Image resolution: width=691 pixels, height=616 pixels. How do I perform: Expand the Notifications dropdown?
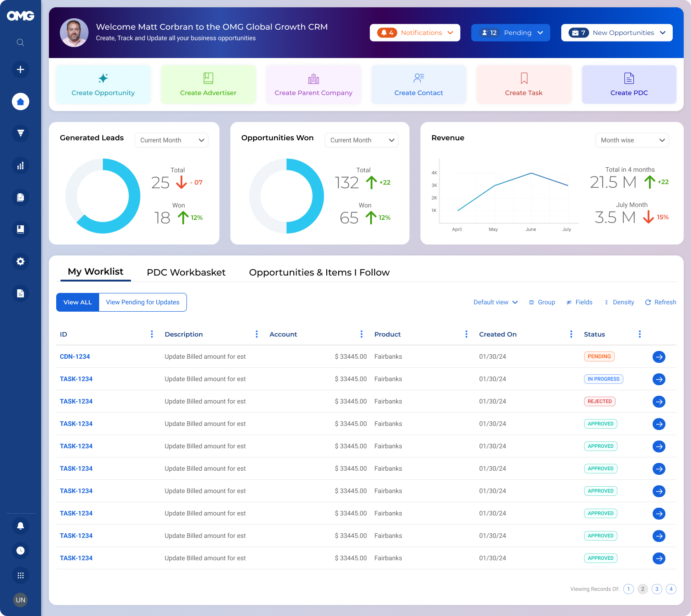click(x=415, y=33)
